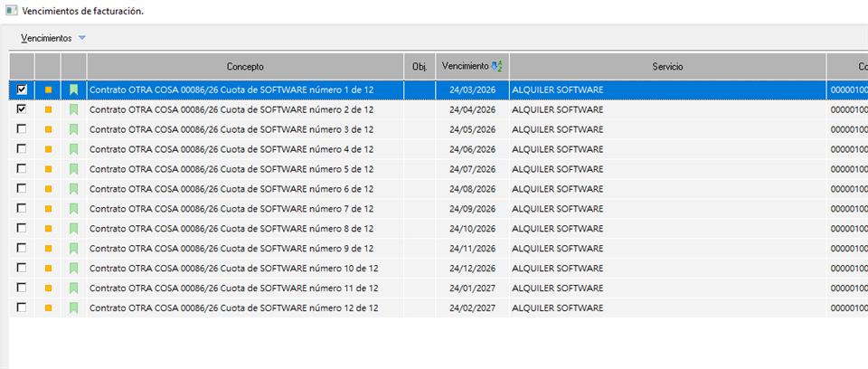Screen dimensions: 868x369
Task: Uncheck the checkbox for cuota 2 de 12
Action: (x=22, y=109)
